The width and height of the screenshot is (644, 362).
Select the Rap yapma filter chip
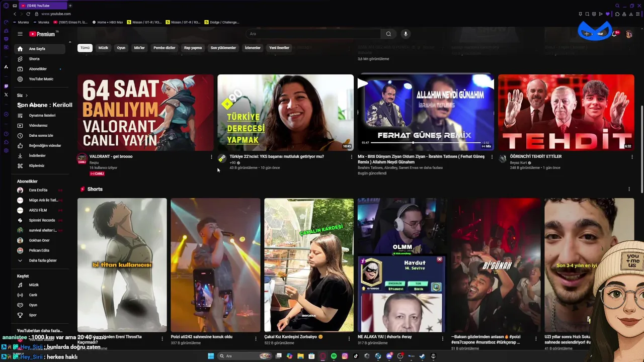pyautogui.click(x=193, y=48)
